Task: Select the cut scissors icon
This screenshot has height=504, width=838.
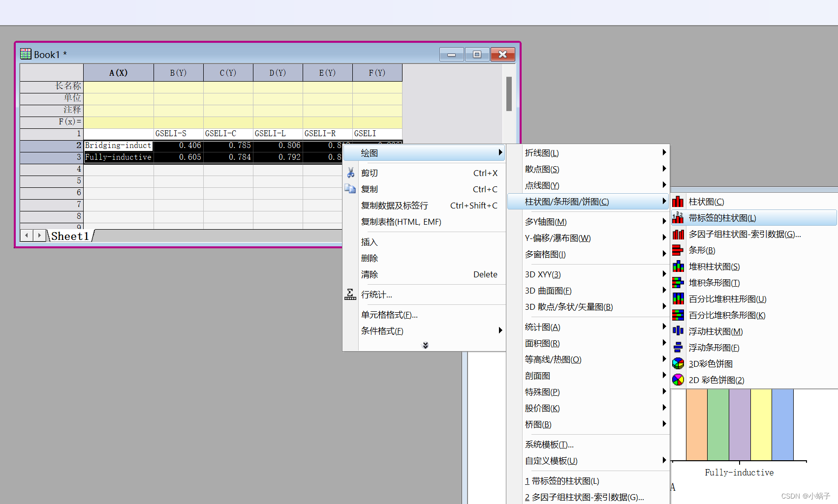Action: [350, 173]
